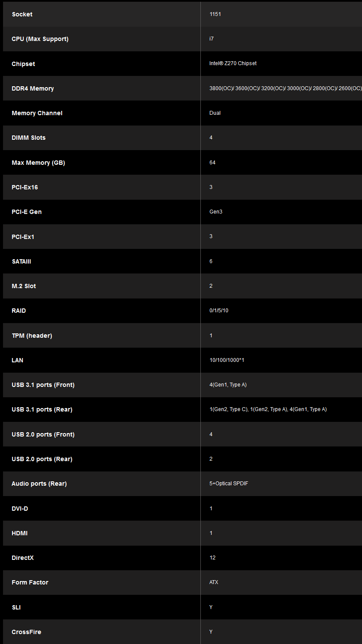Select the Memory Channel Dual value
Screen dimensions: 362x644
tap(215, 113)
